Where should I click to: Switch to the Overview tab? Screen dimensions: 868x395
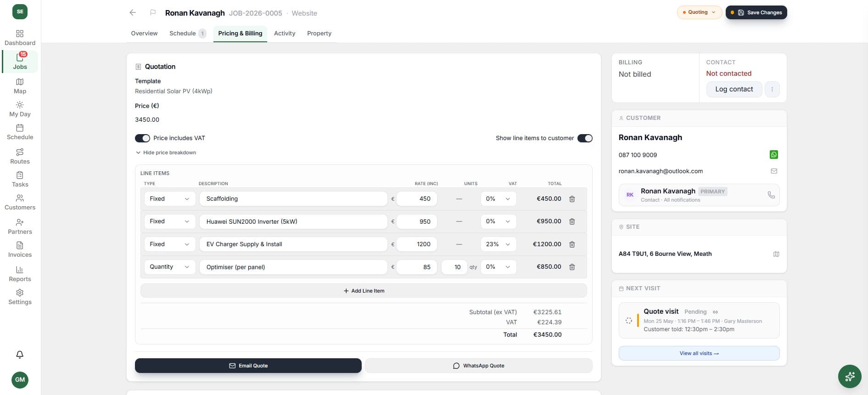144,34
